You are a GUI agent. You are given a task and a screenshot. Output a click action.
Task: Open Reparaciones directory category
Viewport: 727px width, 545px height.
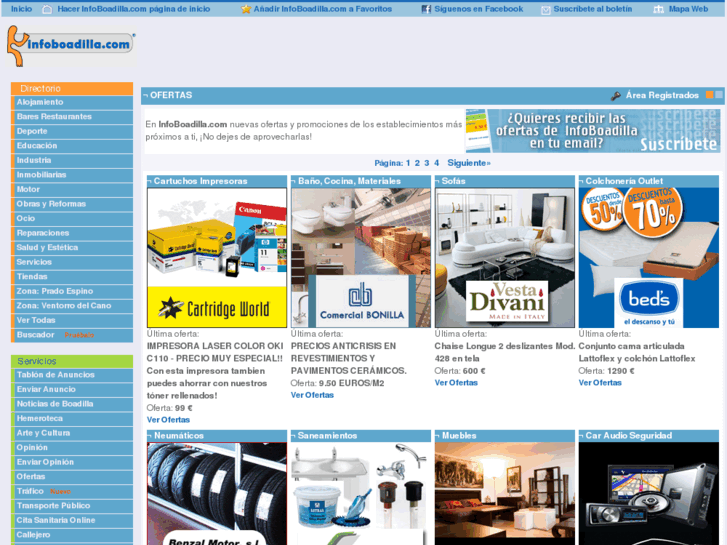72,233
